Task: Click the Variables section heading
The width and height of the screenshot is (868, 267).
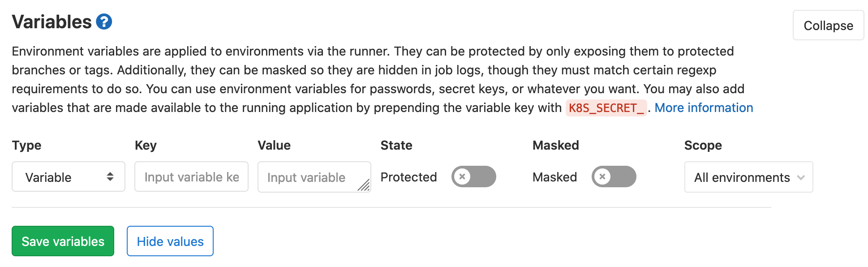Action: click(x=52, y=22)
